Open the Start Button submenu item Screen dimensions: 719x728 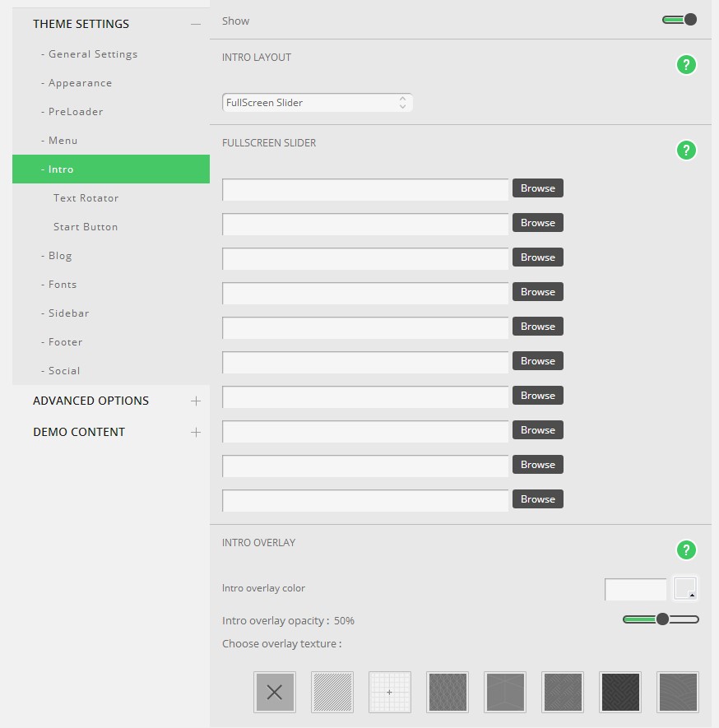[x=86, y=227]
